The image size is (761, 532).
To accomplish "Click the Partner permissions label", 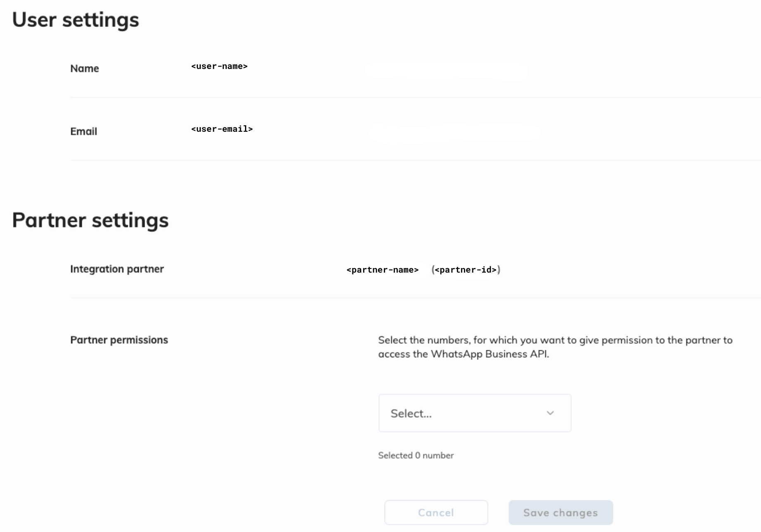I will [x=119, y=340].
